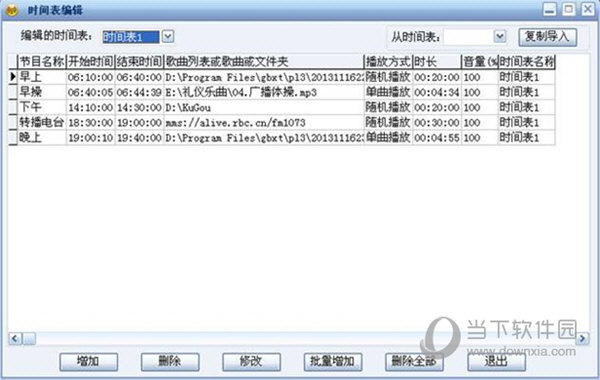The width and height of the screenshot is (600, 380).
Task: Select the 下午 program name cell
Action: point(42,107)
